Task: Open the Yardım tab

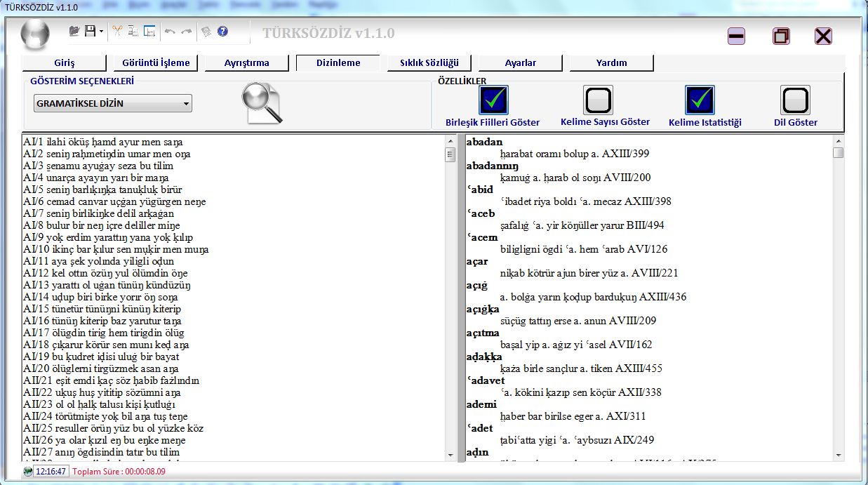Action: tap(611, 62)
